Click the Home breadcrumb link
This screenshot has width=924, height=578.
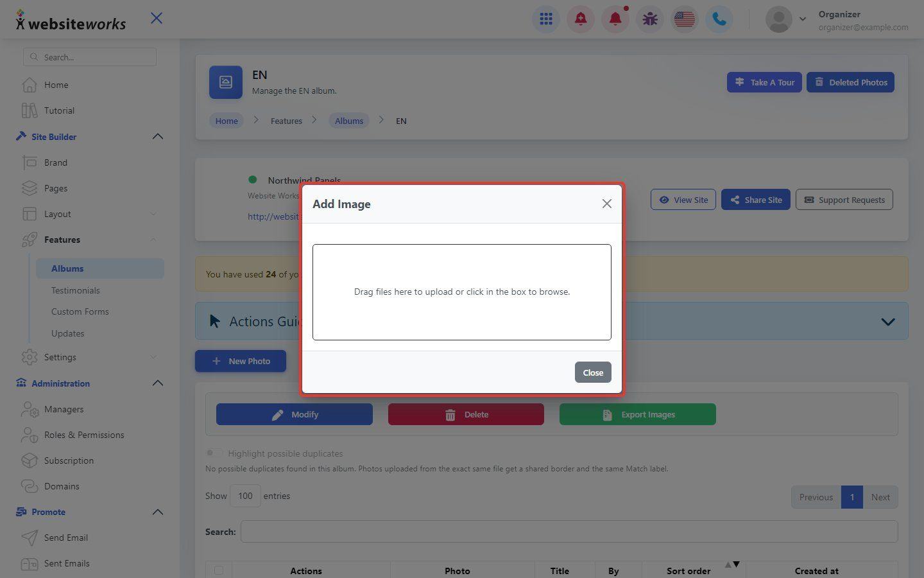click(x=227, y=121)
